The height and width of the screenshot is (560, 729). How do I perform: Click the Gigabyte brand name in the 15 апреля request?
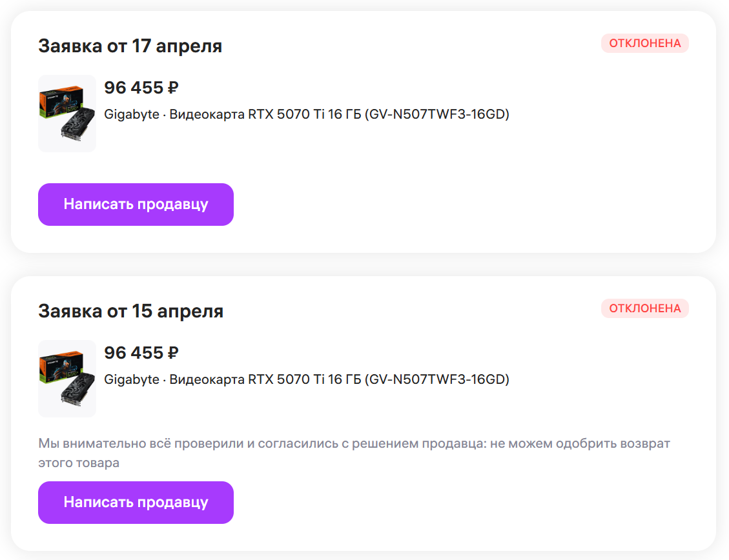pyautogui.click(x=131, y=379)
